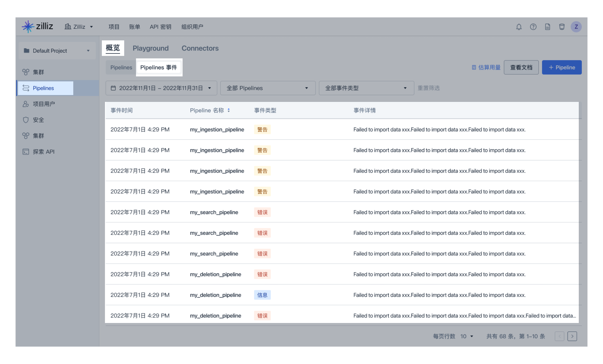Click the Pipelines sidebar icon
Screen dimensions: 603x364
point(26,88)
